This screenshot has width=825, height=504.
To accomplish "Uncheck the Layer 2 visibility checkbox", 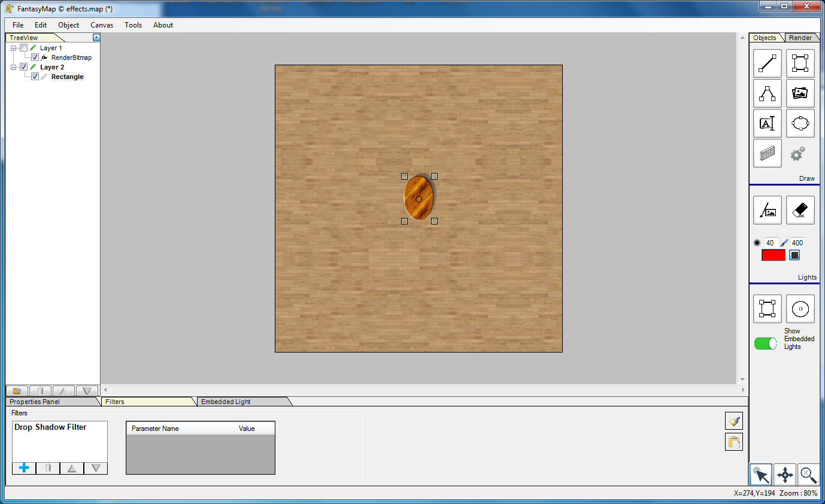I will [x=24, y=67].
